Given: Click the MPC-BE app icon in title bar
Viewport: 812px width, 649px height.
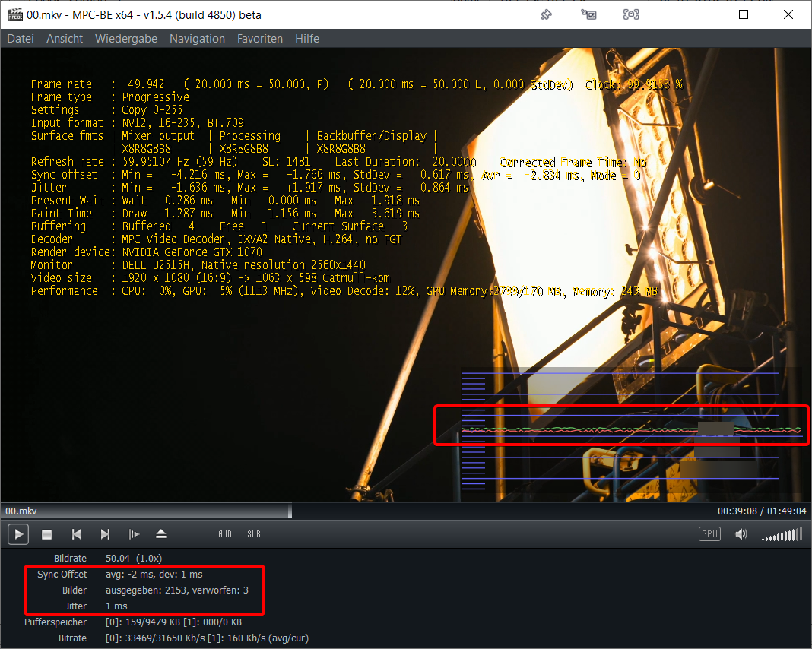Looking at the screenshot, I should (x=15, y=14).
